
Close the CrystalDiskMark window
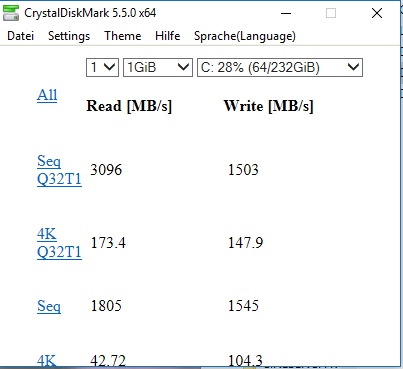(x=377, y=13)
